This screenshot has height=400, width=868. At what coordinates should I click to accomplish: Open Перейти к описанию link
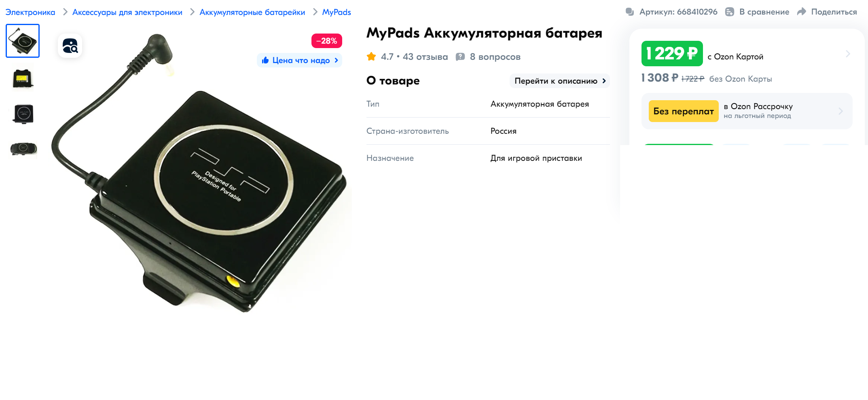coord(560,81)
